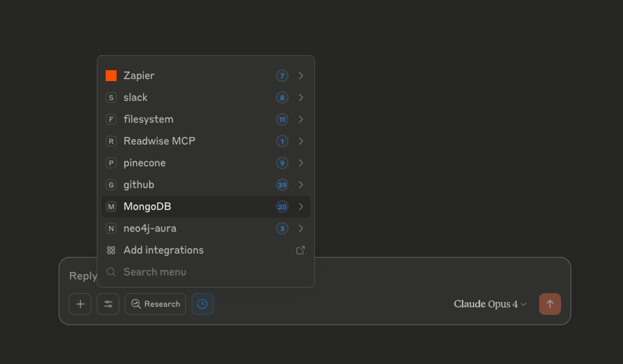
Task: Select the github menu entry
Action: [206, 185]
